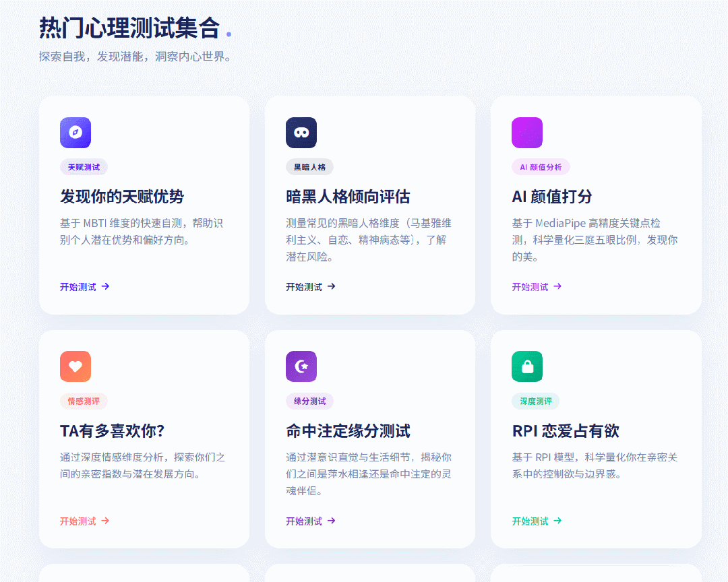Select the purple gradient icon on AI 颜值打分 card
Viewport: 728px width, 582px height.
[526, 133]
